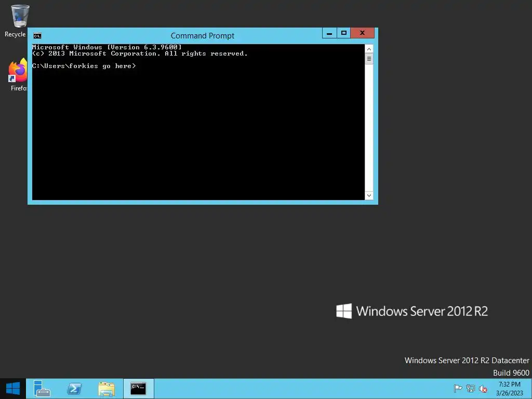The width and height of the screenshot is (532, 399).
Task: Open the Command Prompt title bar system icon
Action: click(37, 36)
